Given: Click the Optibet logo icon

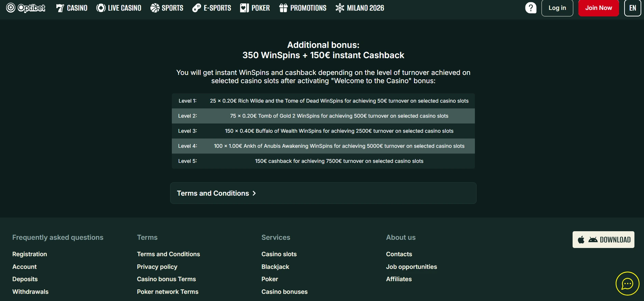Looking at the screenshot, I should point(11,8).
